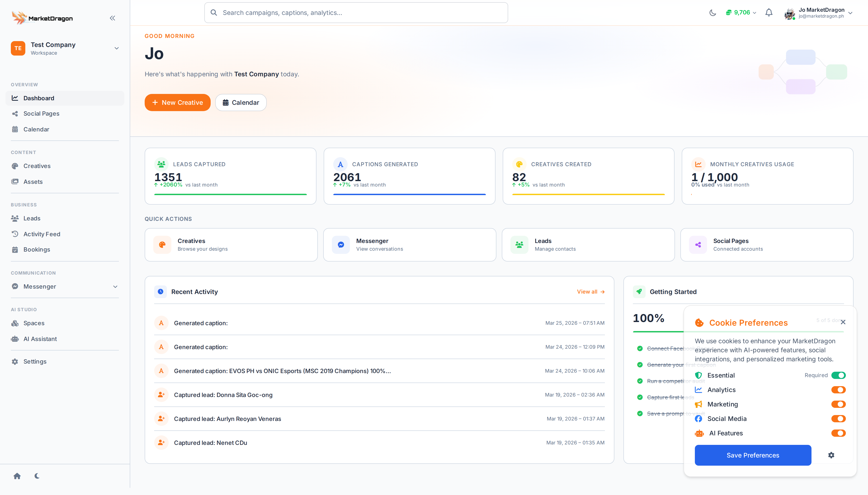
Task: Click the lead icon beside Donna Sita Goc-ong
Action: pos(161,395)
